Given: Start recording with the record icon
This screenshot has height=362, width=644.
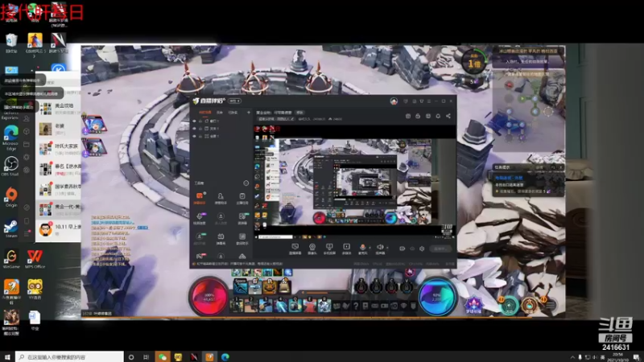Looking at the screenshot, I should [402, 249].
